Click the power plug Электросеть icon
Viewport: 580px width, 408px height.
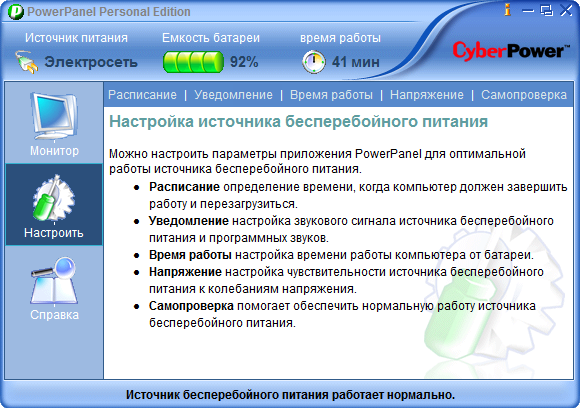[x=26, y=62]
